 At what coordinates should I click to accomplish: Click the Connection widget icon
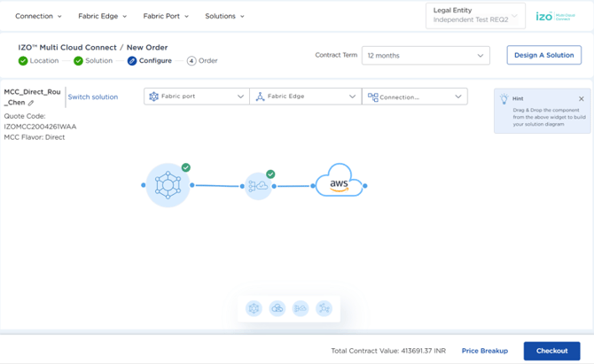372,97
